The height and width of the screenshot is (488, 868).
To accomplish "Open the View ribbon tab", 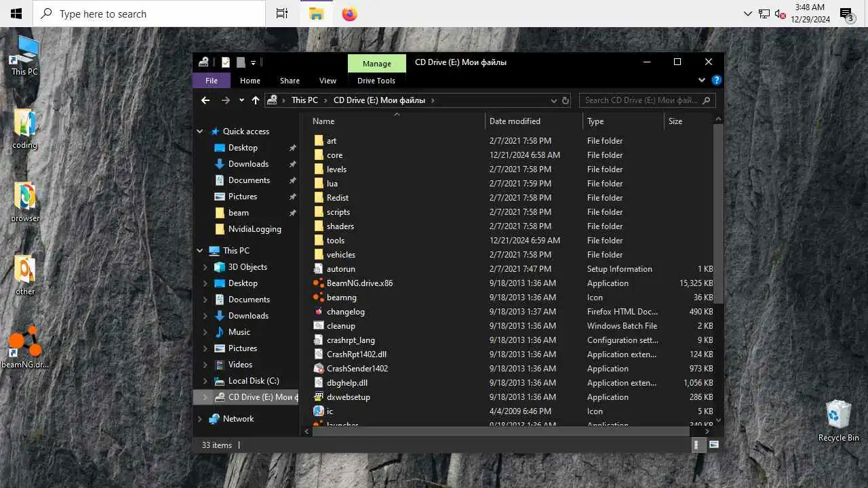I will pyautogui.click(x=328, y=81).
